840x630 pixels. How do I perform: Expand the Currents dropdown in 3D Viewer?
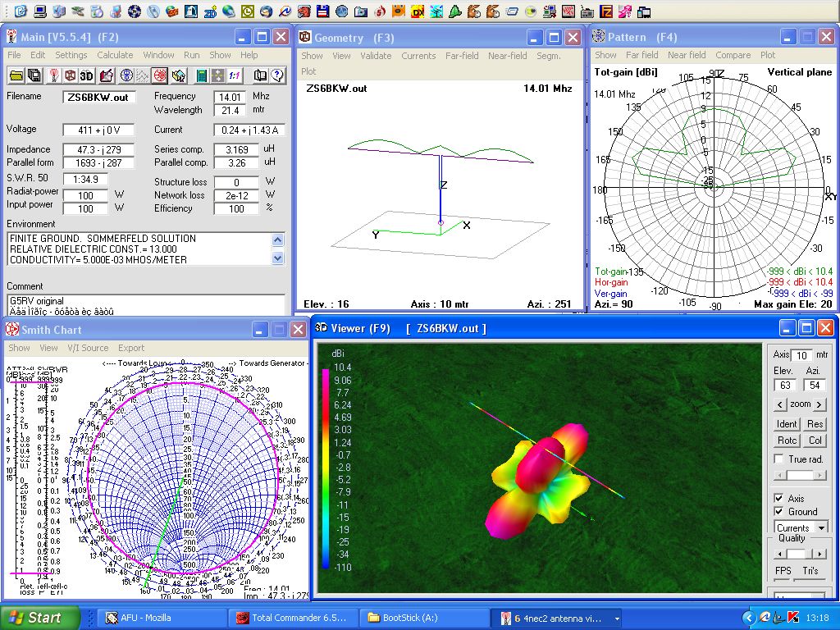[x=822, y=527]
